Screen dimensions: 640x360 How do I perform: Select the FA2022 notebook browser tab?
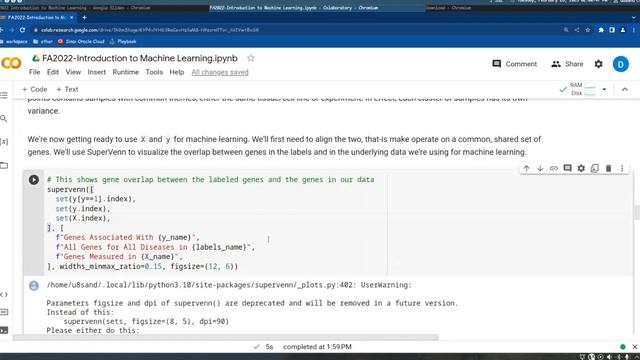(x=37, y=18)
